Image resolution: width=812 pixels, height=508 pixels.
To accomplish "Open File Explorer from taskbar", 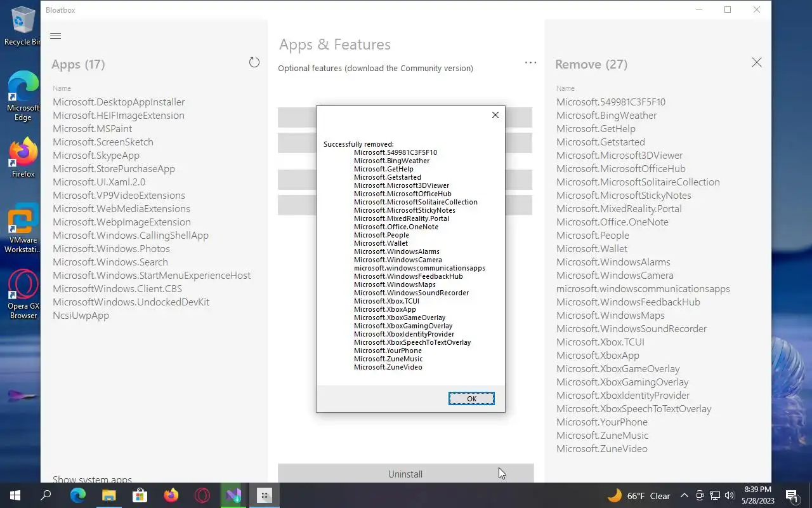I will tap(108, 495).
